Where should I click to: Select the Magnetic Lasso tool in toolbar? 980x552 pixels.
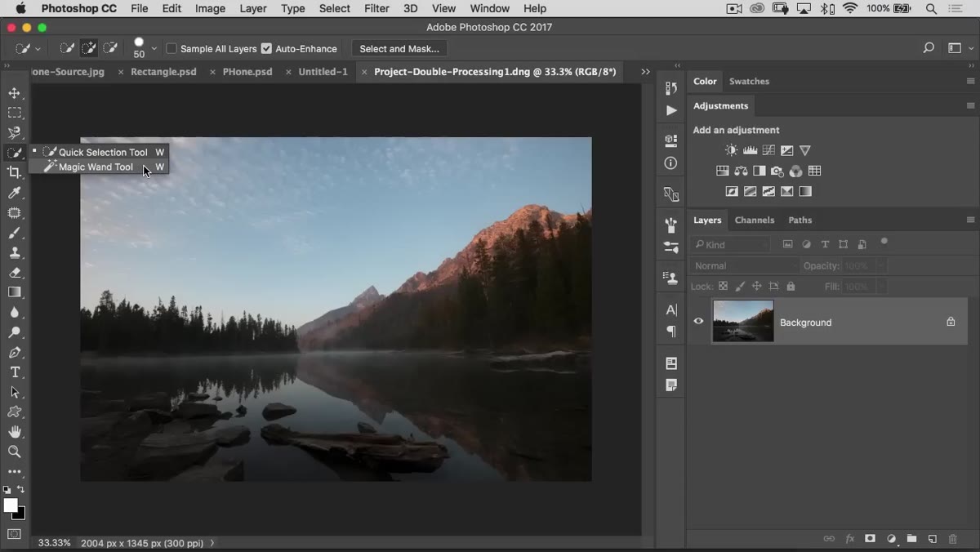coord(15,132)
